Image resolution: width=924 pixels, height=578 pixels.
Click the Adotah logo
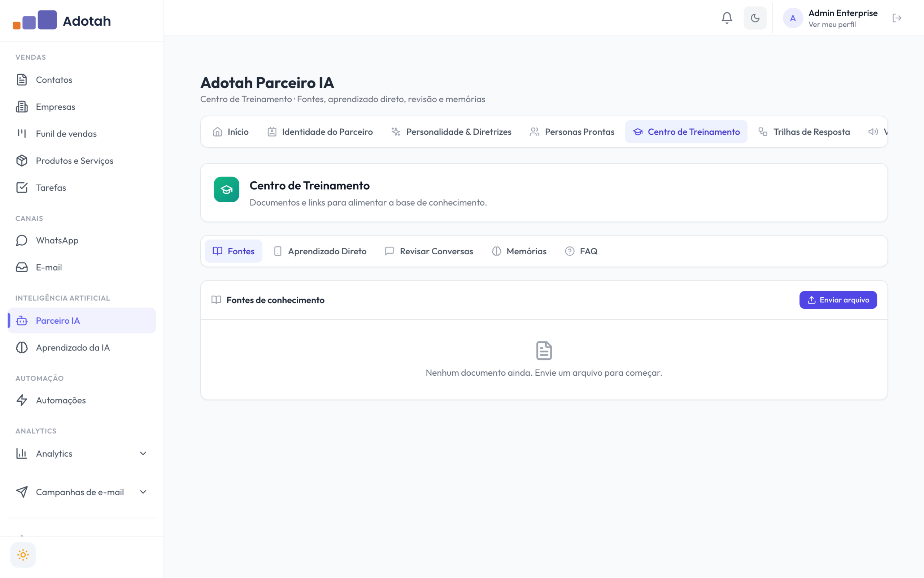point(62,20)
